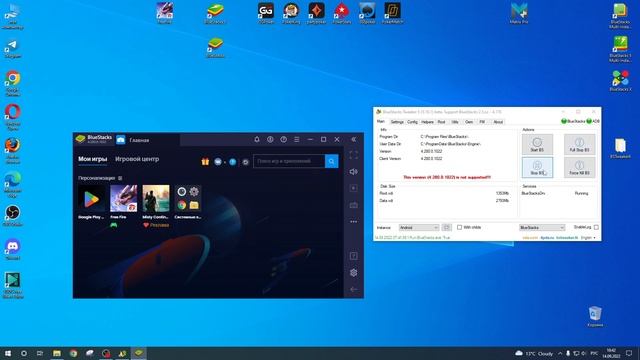The image size is (640, 360).
Task: Open Windows Start menu
Action: (7, 353)
